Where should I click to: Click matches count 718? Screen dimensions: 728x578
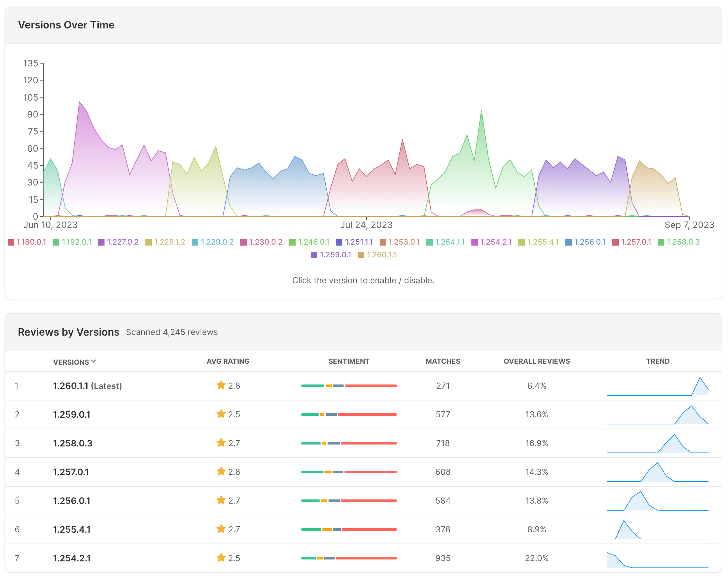click(x=443, y=443)
